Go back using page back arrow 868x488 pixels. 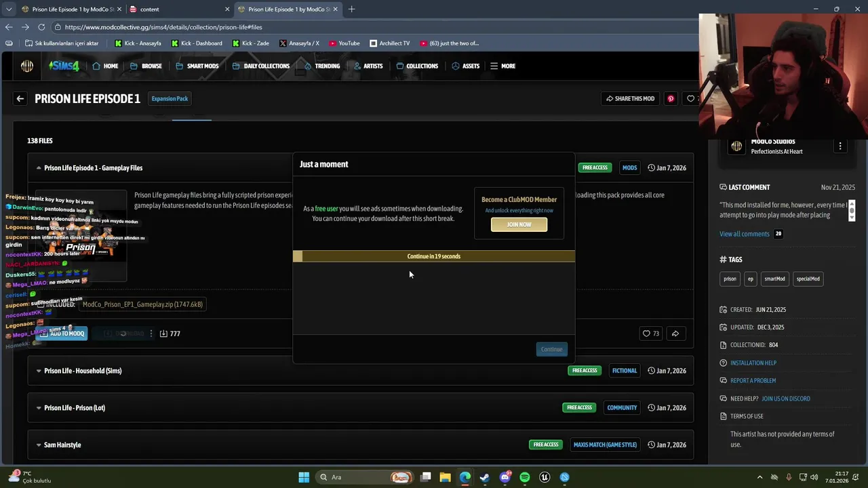pos(20,98)
